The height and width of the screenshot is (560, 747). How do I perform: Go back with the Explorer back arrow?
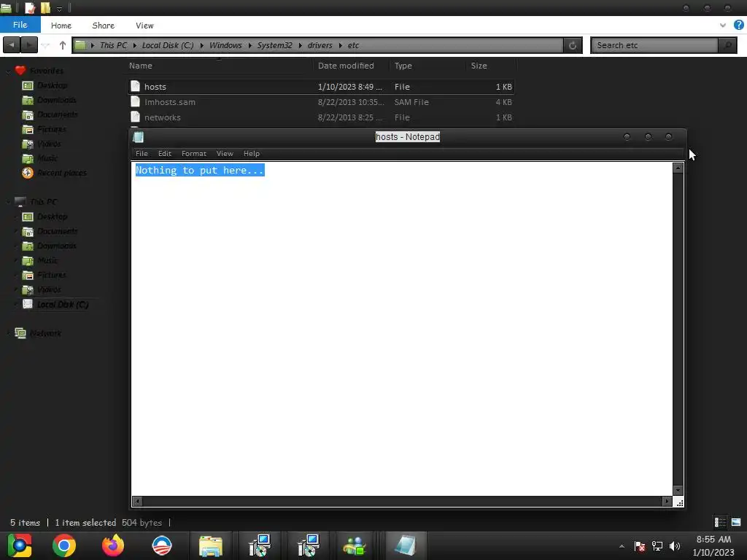12,45
